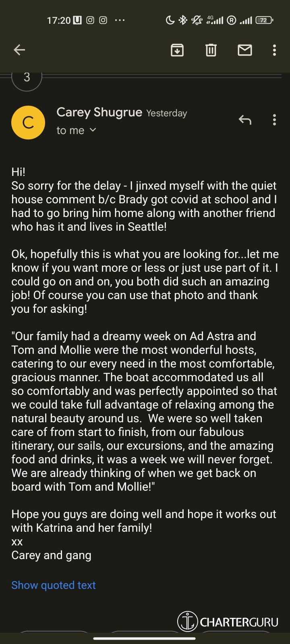This screenshot has height=644, width=290.
Task: Tap the yellow "C" sender avatar
Action: 28,122
